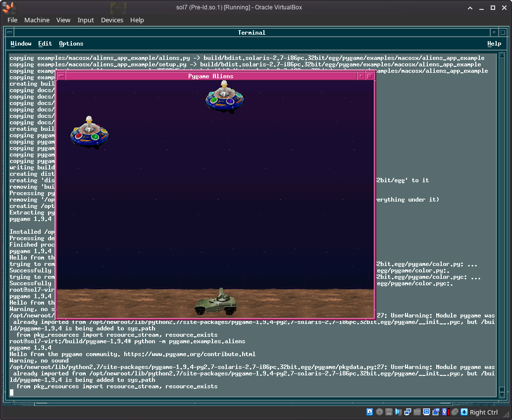
Task: Click the last 'Warning, no sound' terminal line
Action: [x=39, y=361]
